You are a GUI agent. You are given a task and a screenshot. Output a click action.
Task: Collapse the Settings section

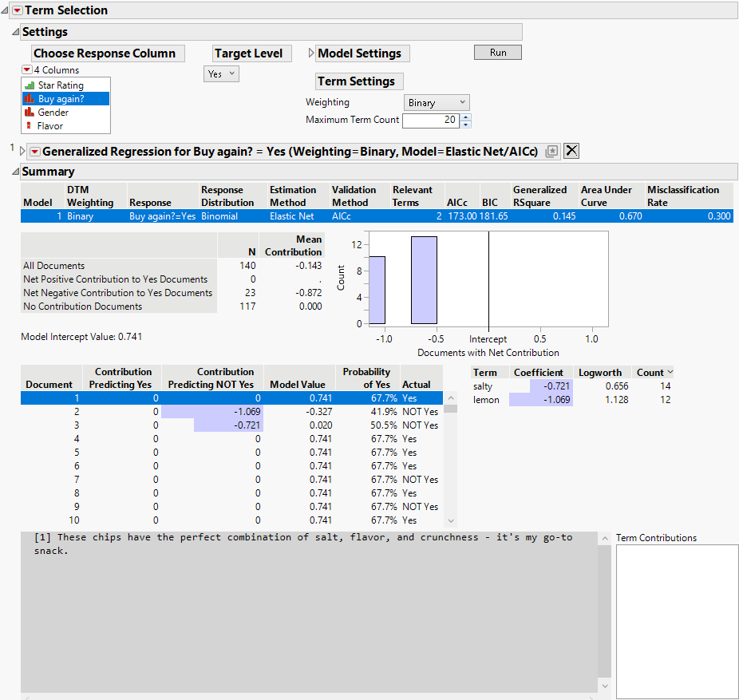pos(16,33)
